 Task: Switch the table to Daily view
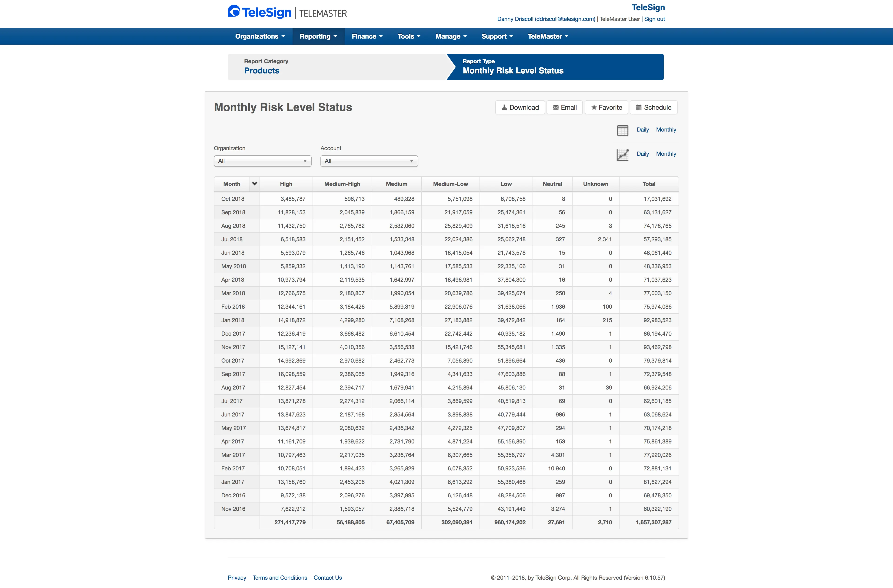coord(643,130)
